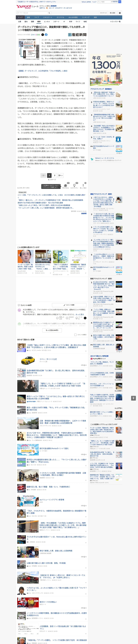Select ランキング navigation tab

[86, 17]
